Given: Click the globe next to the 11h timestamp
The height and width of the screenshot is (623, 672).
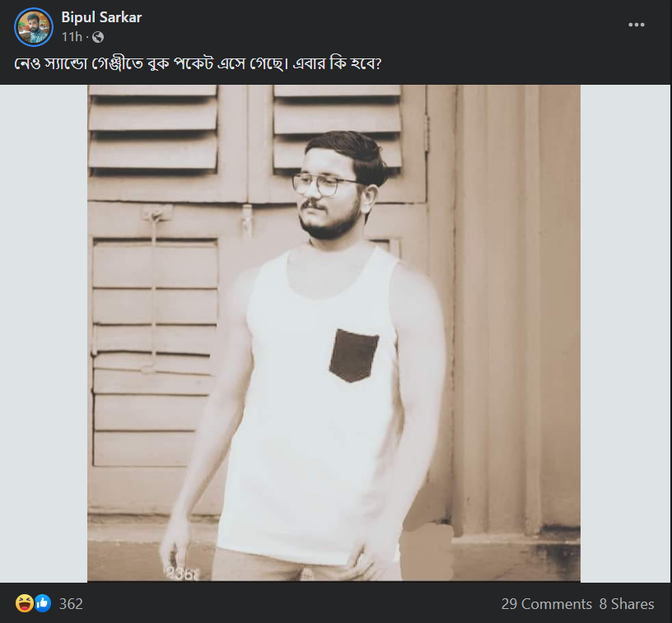Looking at the screenshot, I should click(97, 37).
